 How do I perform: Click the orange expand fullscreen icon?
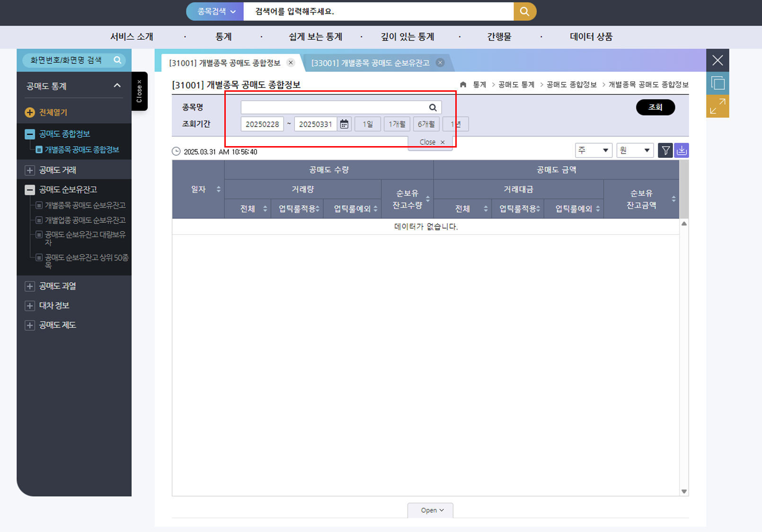(718, 106)
